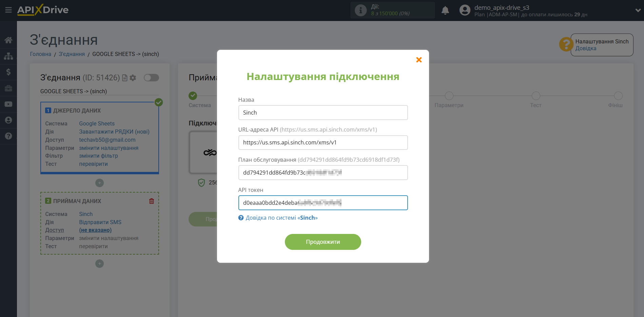Open the billing dollar icon in the sidebar
Image resolution: width=644 pixels, height=317 pixels.
(8, 72)
